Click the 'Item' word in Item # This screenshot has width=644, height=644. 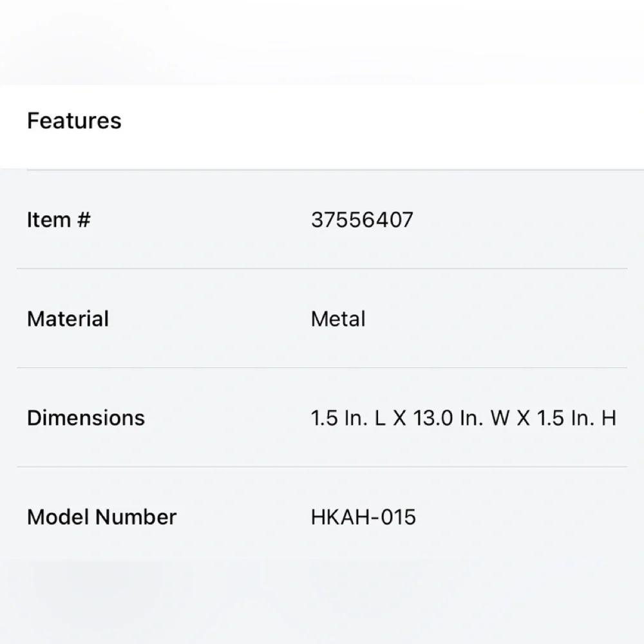[49, 220]
